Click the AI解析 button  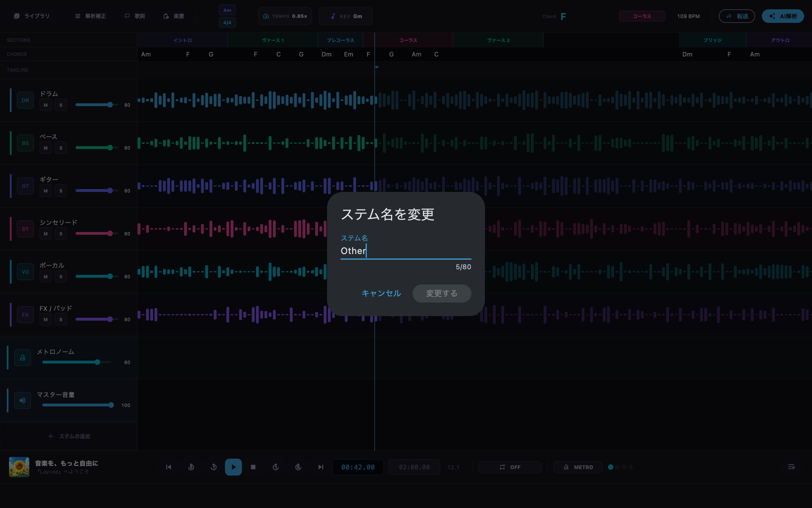tap(783, 16)
